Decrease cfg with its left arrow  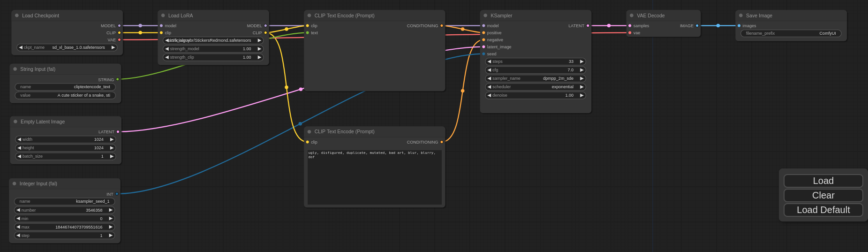pos(489,70)
